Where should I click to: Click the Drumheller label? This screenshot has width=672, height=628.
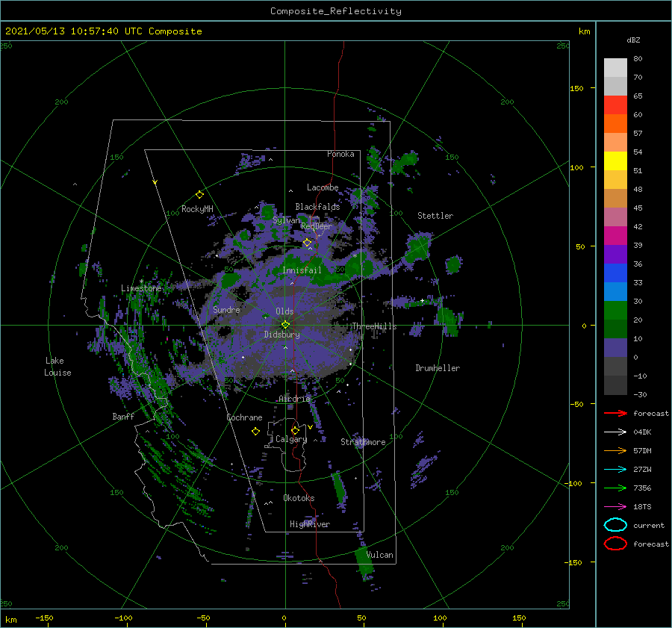pyautogui.click(x=438, y=368)
